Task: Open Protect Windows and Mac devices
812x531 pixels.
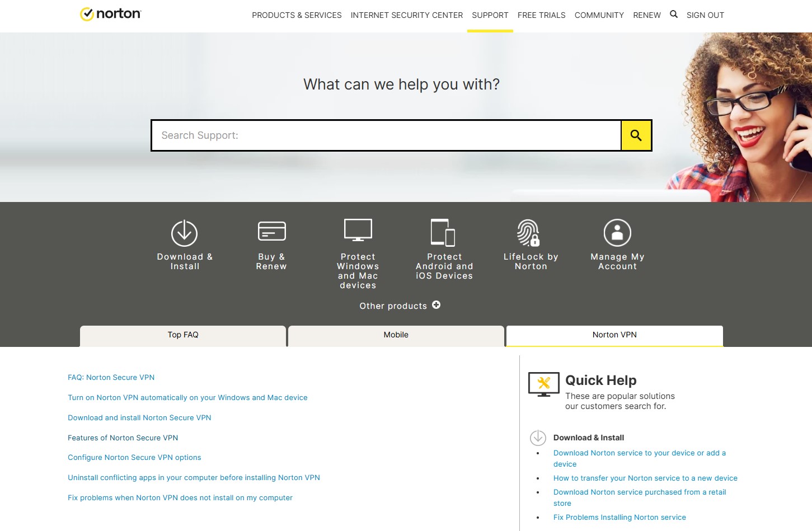Action: (x=358, y=229)
